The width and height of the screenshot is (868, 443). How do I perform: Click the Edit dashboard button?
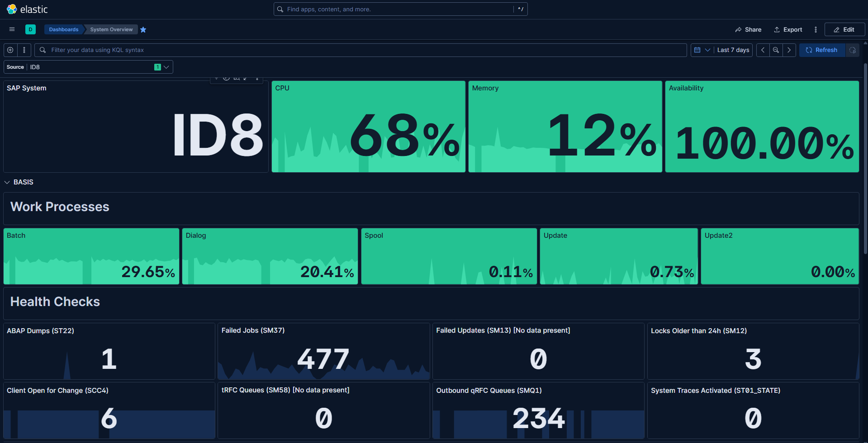(x=844, y=29)
